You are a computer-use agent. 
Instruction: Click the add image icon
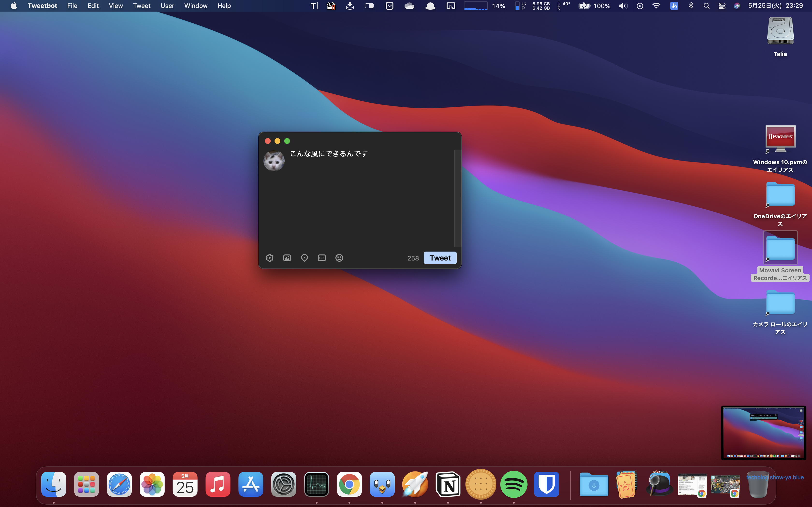click(x=287, y=258)
